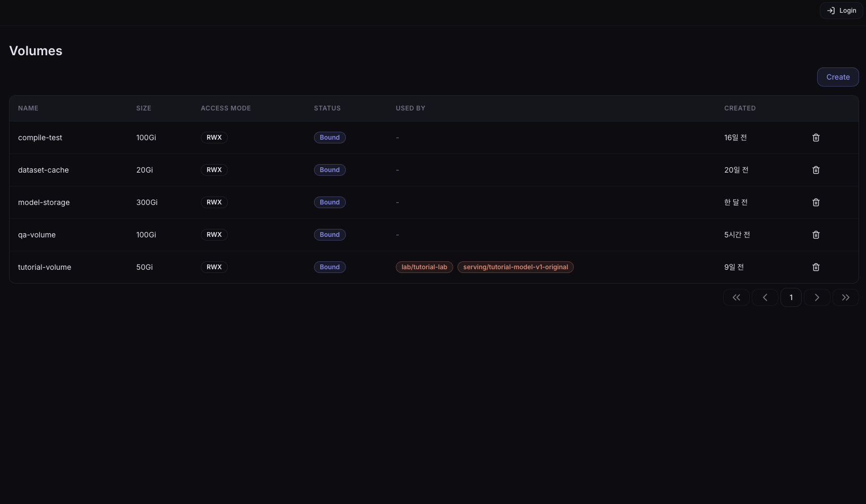The height and width of the screenshot is (504, 866).
Task: Click the '5시간 전' created time
Action: (x=737, y=235)
